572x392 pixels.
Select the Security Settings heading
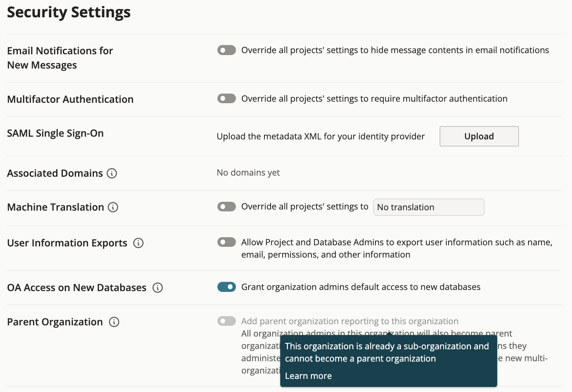(69, 12)
